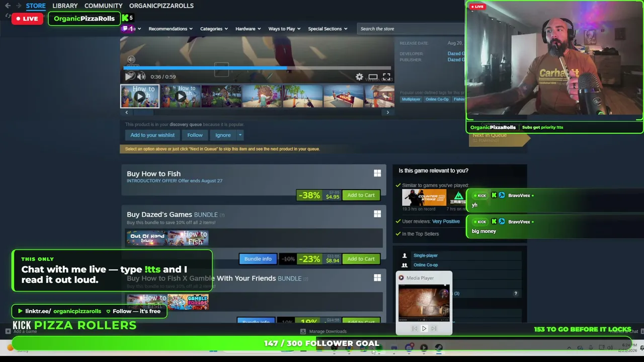Add How to Fish to your wishlist
Image resolution: width=644 pixels, height=362 pixels.
(x=152, y=135)
